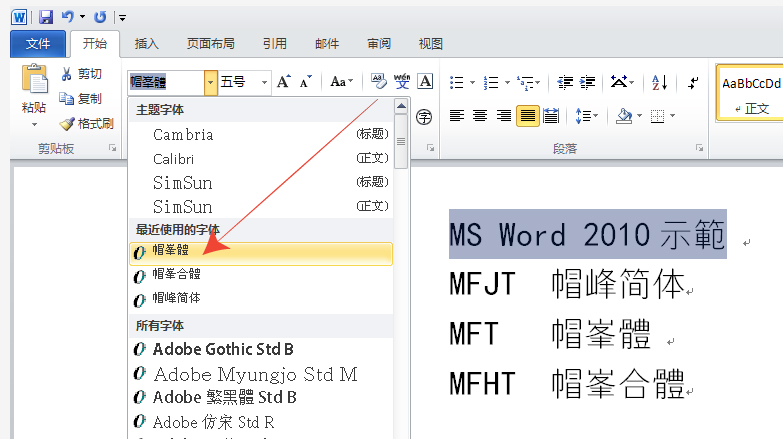The width and height of the screenshot is (783, 439).
Task: Select the 正文 style thumbnail
Action: tap(751, 92)
